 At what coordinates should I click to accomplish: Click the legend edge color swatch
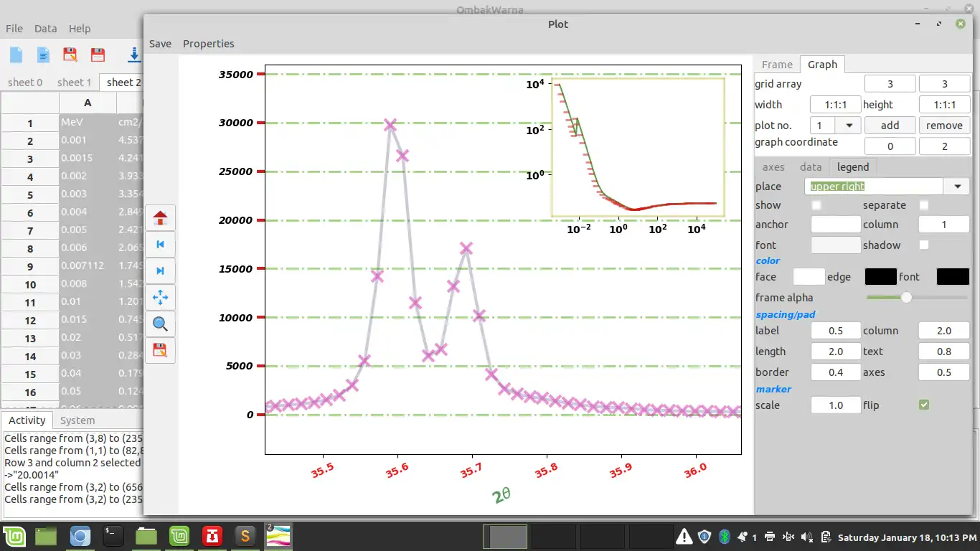(880, 277)
